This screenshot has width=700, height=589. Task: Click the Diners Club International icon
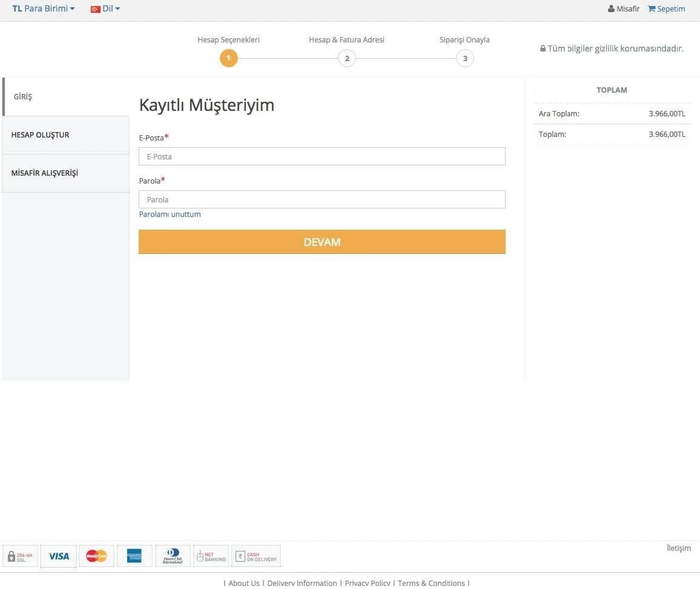click(x=172, y=556)
